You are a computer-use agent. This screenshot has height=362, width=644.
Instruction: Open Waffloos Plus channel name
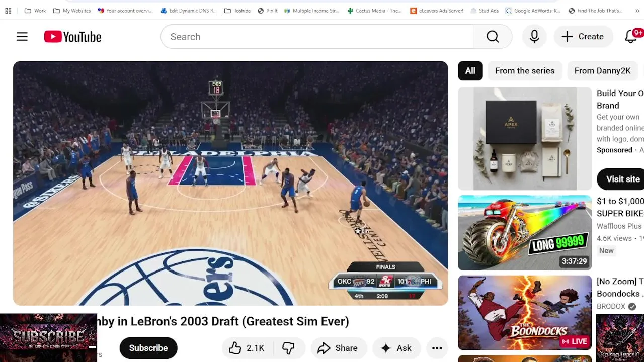pos(619,226)
